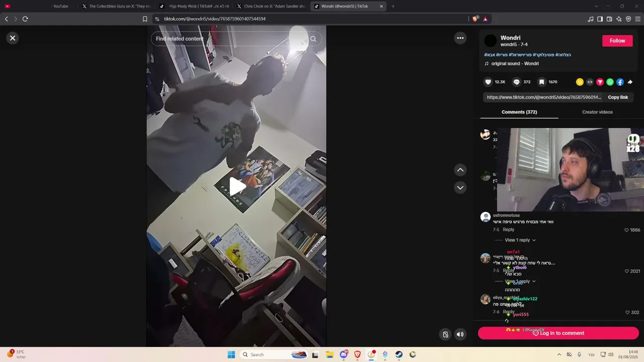Open the taskbar volume control
This screenshot has height=362, width=644.
611,354
